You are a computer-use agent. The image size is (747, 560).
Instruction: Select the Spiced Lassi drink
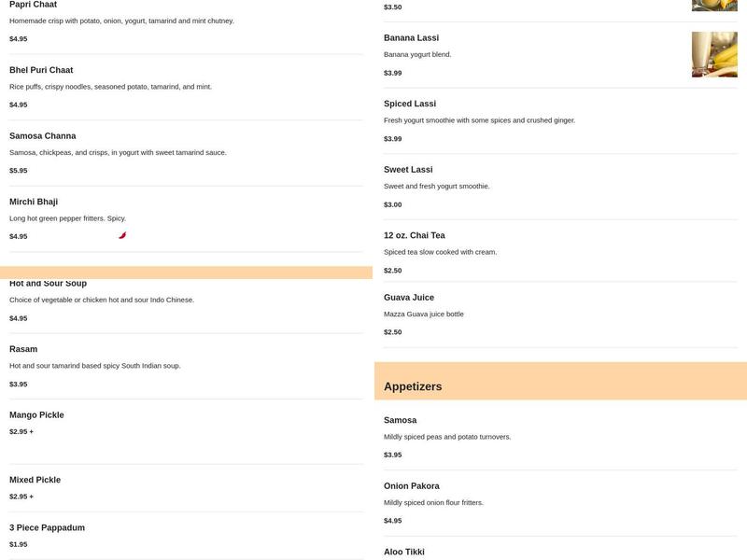(x=410, y=104)
